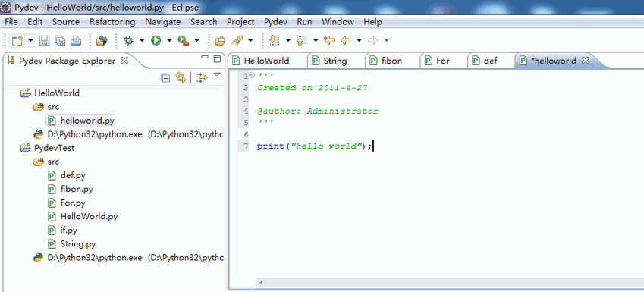Toggle Link with Editor in Package Explorer
This screenshot has width=644, height=292.
(181, 77)
